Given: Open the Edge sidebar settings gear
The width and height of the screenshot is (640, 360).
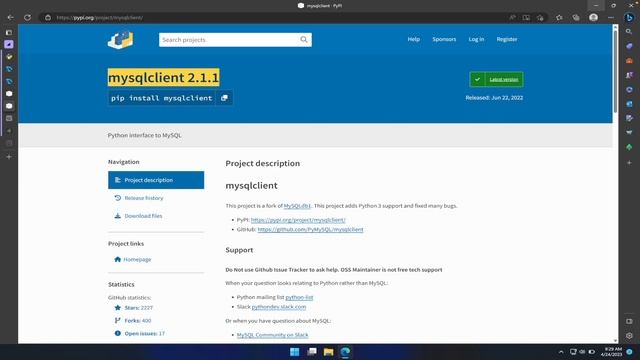Looking at the screenshot, I should coord(629,336).
